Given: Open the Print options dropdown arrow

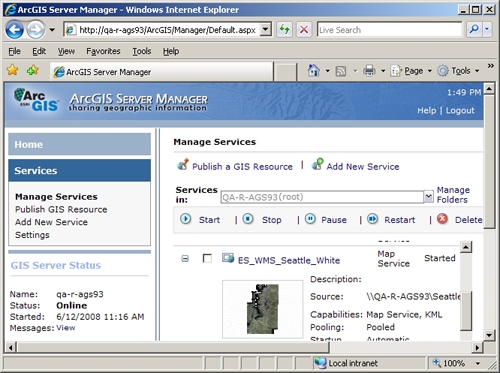Looking at the screenshot, I should click(x=383, y=71).
